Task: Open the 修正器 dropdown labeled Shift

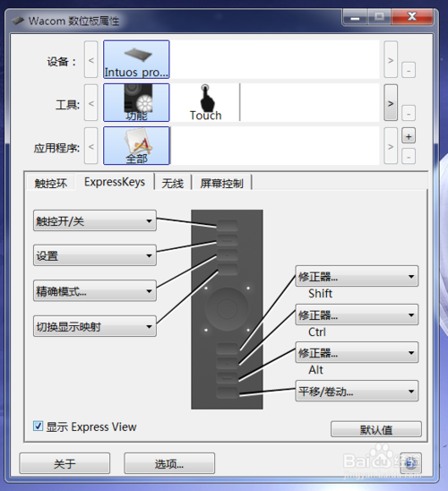Action: click(x=357, y=277)
